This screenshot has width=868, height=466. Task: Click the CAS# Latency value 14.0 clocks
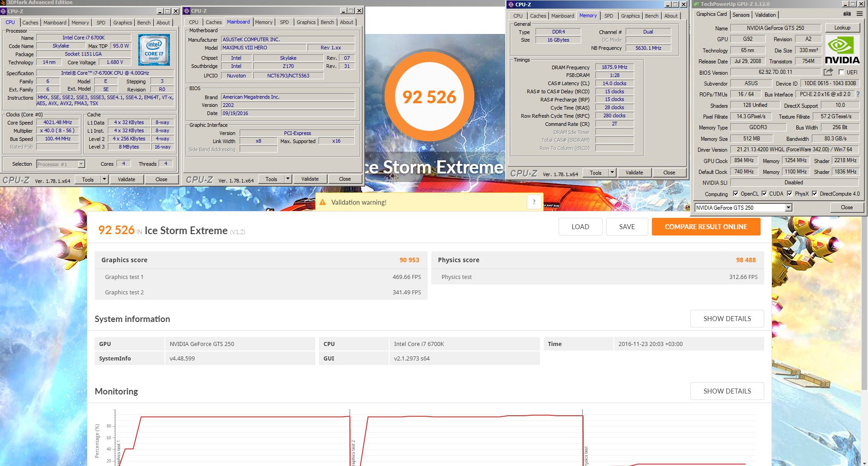point(614,83)
